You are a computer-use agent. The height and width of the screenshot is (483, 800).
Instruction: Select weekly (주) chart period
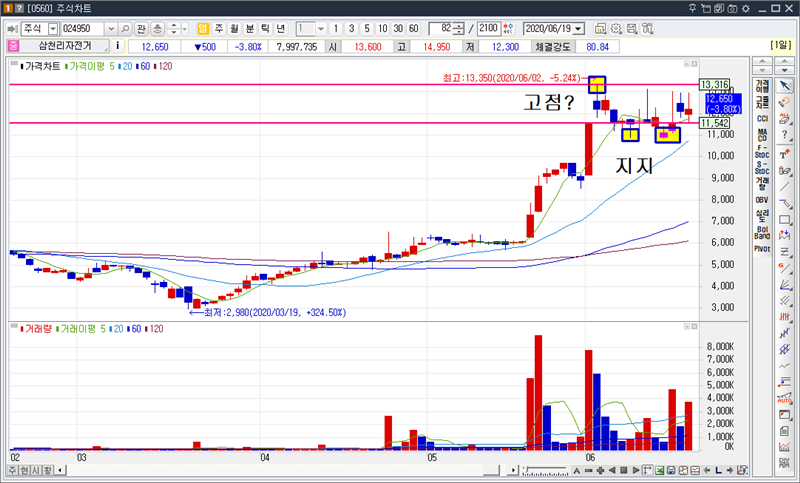tap(218, 29)
